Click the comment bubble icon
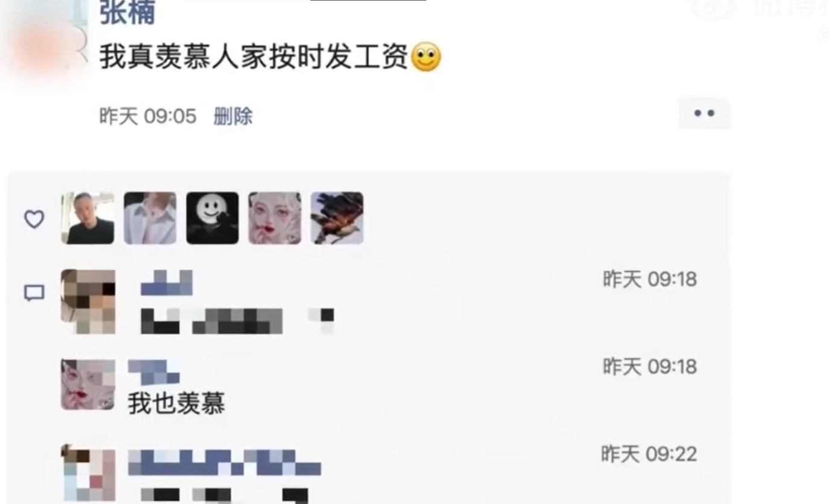 pos(34,293)
